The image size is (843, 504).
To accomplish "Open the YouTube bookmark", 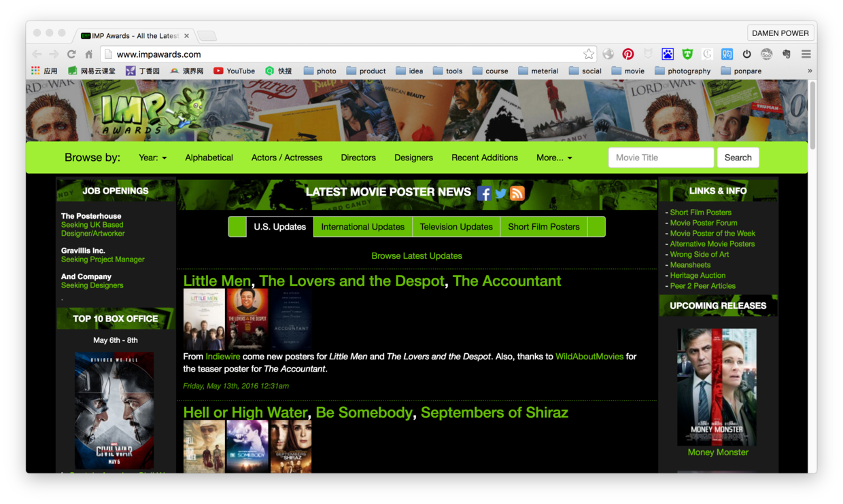I will click(234, 71).
